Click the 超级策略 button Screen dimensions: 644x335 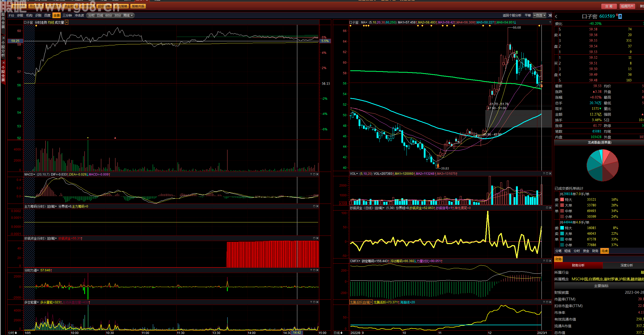point(104,6)
